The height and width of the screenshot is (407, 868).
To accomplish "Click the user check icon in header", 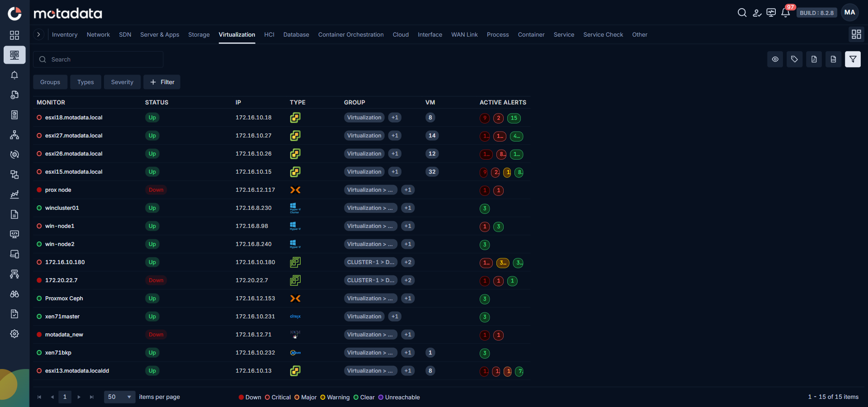I will 757,13.
